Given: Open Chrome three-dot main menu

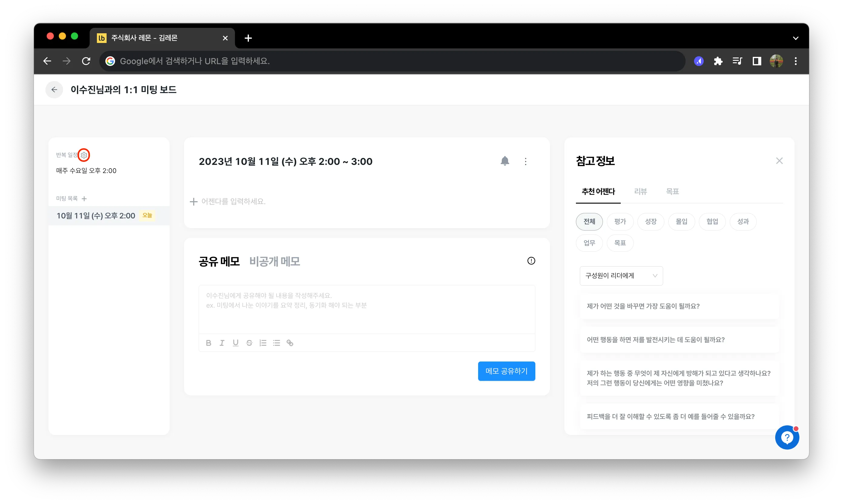Looking at the screenshot, I should 795,61.
